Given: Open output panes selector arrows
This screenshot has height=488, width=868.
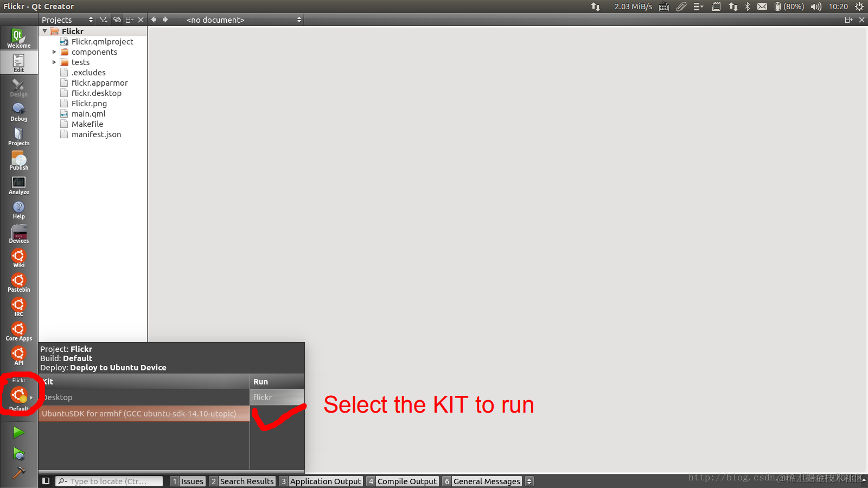Looking at the screenshot, I should 529,481.
